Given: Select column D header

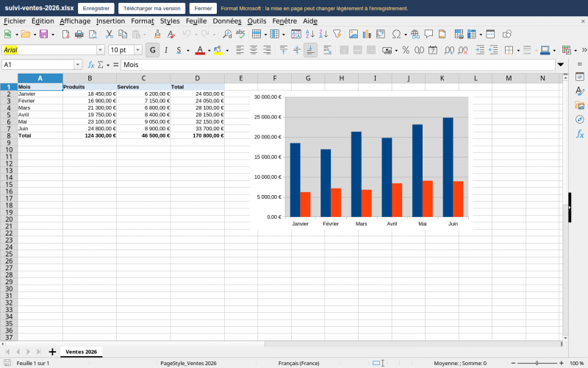Looking at the screenshot, I should 197,78.
